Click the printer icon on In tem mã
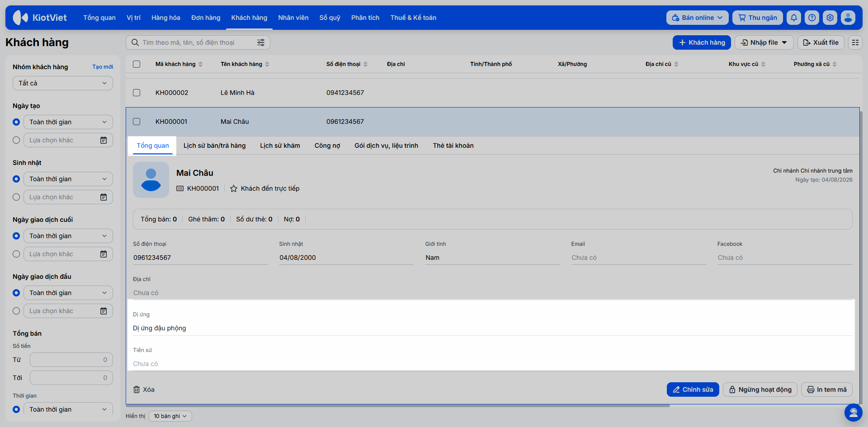This screenshot has height=427, width=868. [811, 389]
